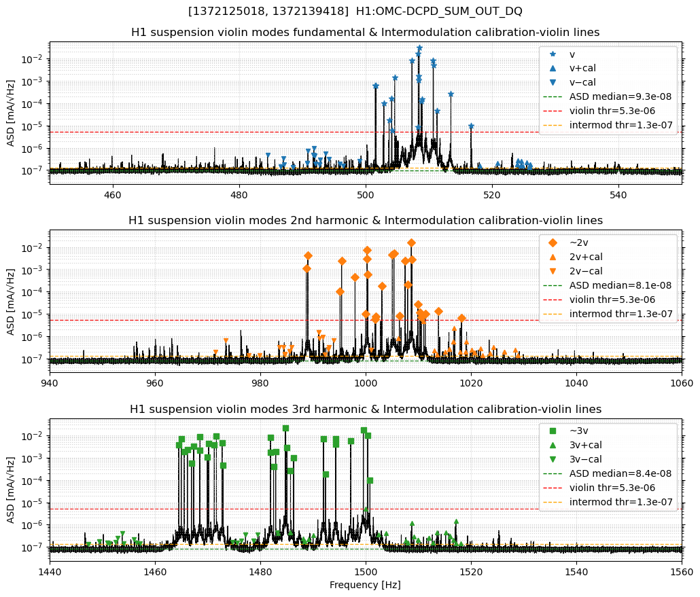Click the tallest peak near 508 Hz
This screenshot has height=597, width=700.
click(x=418, y=50)
